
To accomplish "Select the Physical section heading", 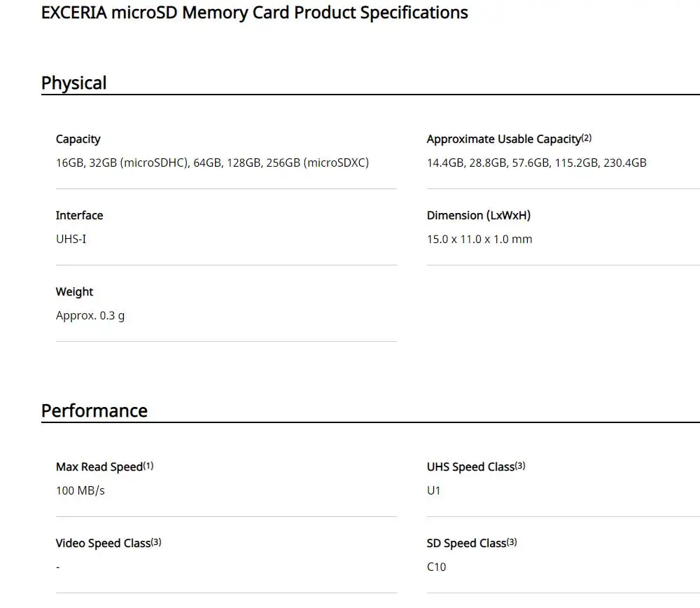I will pos(73,83).
